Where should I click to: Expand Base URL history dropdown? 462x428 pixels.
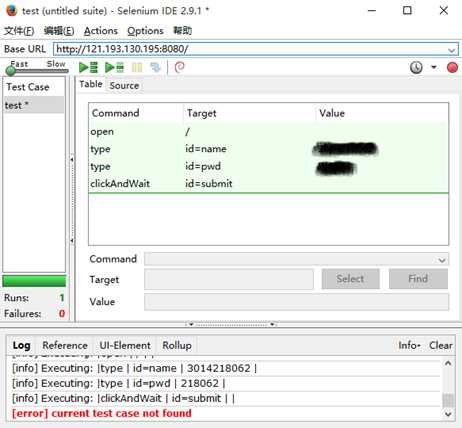[452, 50]
